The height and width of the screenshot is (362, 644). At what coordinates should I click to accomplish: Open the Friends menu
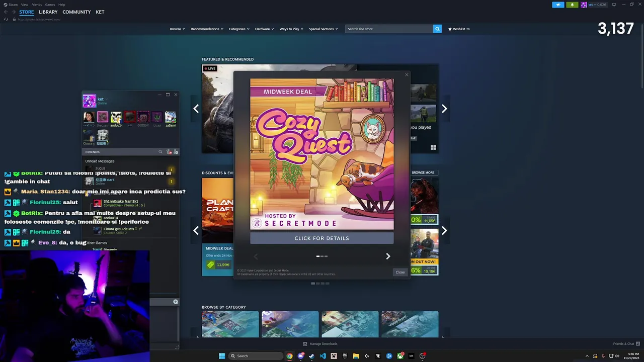click(36, 5)
